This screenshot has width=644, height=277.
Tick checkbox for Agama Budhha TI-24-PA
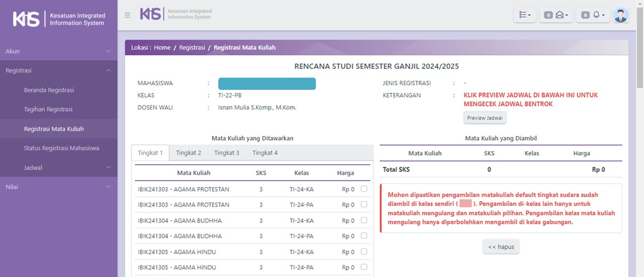click(364, 236)
